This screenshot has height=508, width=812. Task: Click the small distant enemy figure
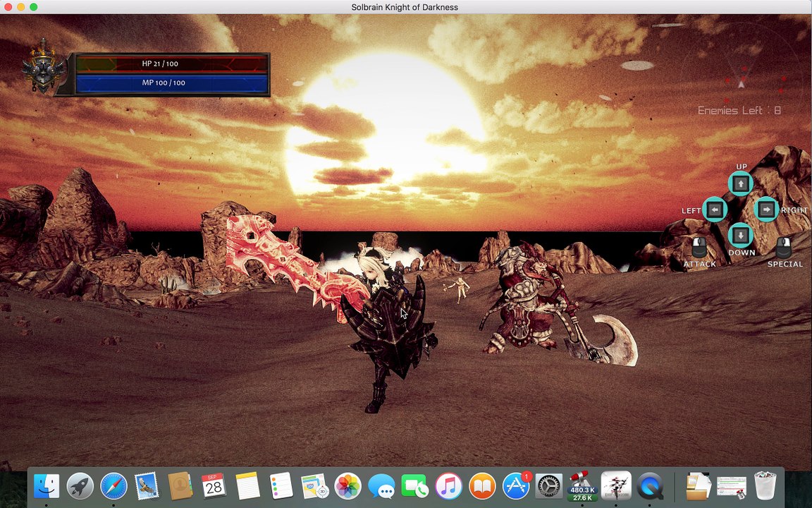(458, 289)
